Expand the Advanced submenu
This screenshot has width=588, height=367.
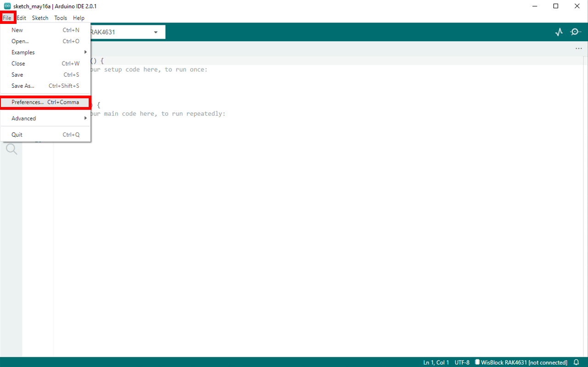click(45, 119)
